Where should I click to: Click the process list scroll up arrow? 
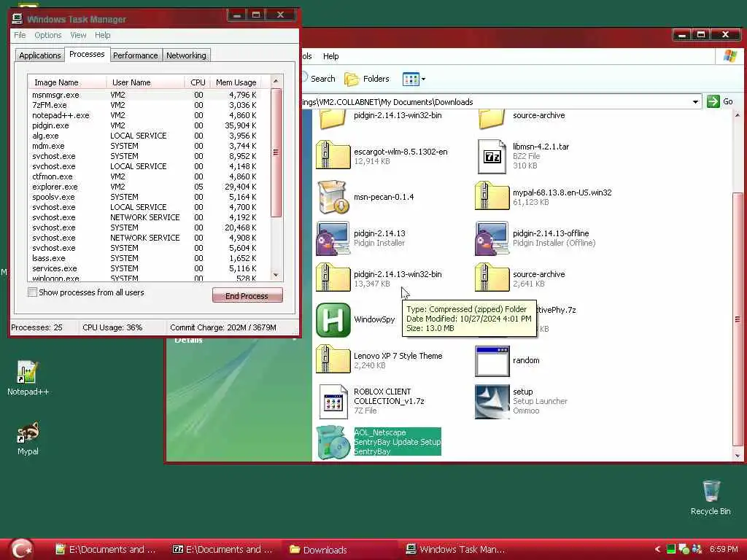coord(276,82)
